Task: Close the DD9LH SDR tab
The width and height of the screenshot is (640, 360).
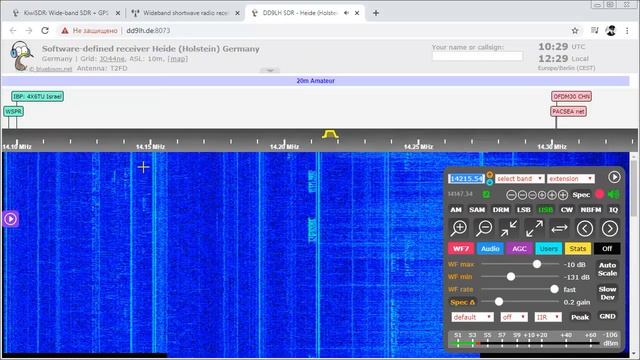Action: tap(357, 13)
